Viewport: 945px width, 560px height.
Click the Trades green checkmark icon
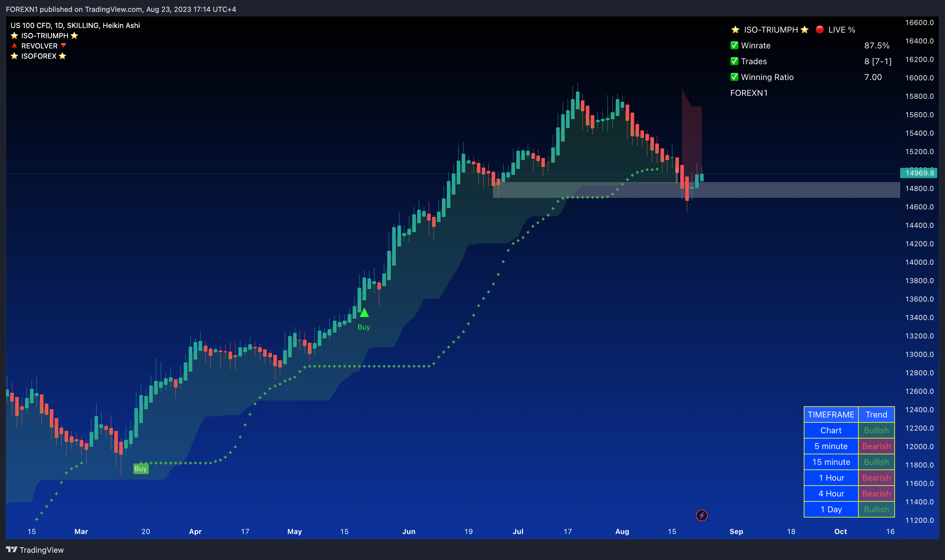coord(734,61)
